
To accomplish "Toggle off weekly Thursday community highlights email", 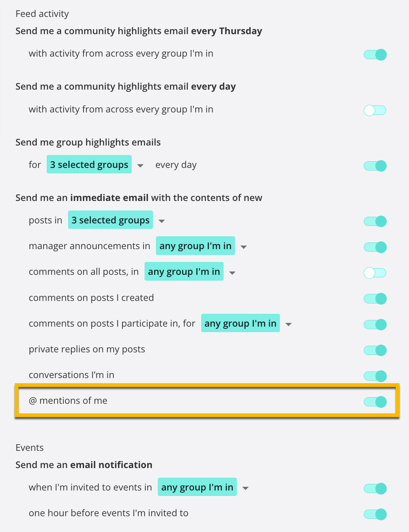I will [x=375, y=55].
